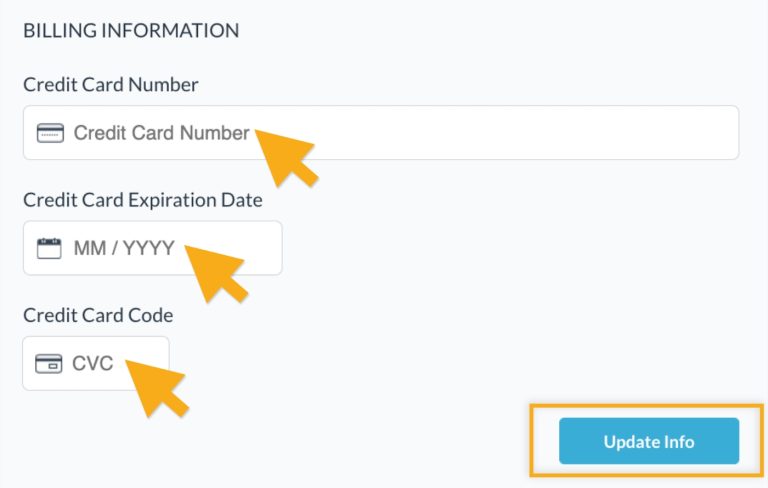Image resolution: width=768 pixels, height=488 pixels.
Task: Focus the Credit Card Number input field
Action: pyautogui.click(x=450, y=133)
